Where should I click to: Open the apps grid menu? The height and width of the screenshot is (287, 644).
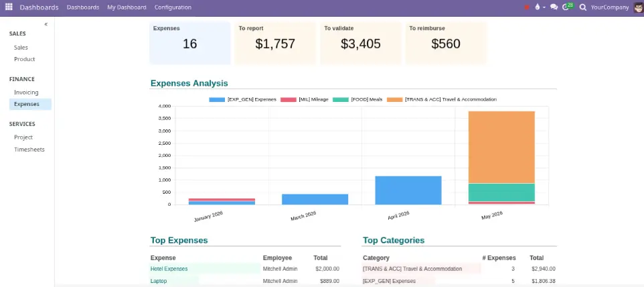pos(9,7)
